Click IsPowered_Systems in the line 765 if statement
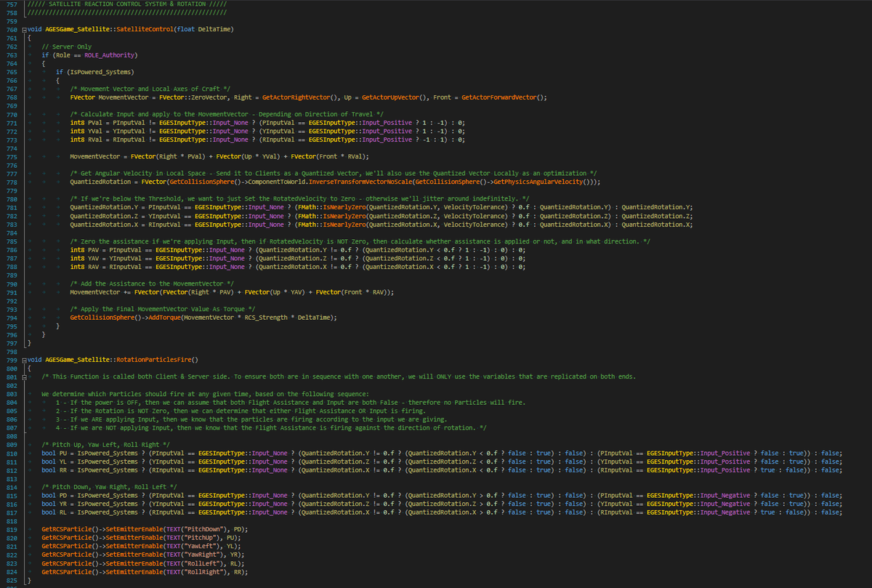 (100, 71)
